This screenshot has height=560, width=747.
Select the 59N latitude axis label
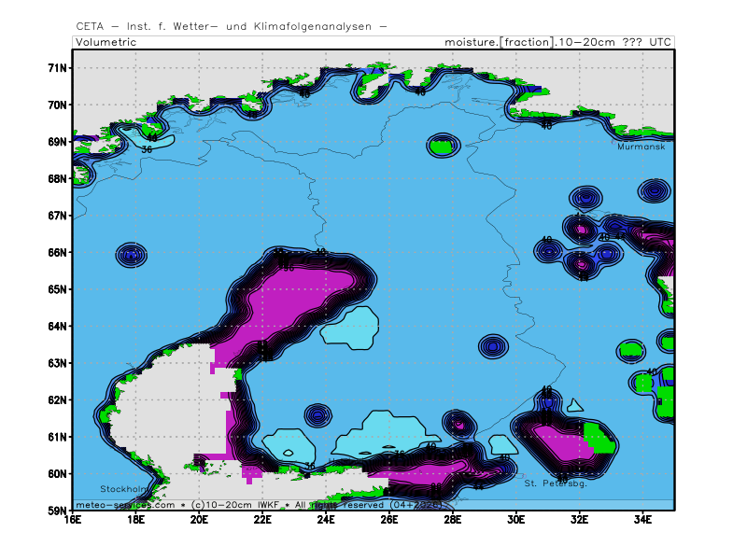click(58, 511)
